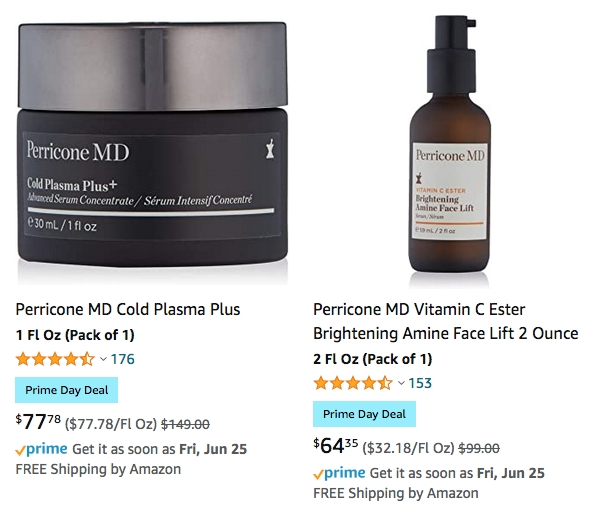Click the struck-through $149.00 list price
This screenshot has width=605, height=530.
click(185, 424)
